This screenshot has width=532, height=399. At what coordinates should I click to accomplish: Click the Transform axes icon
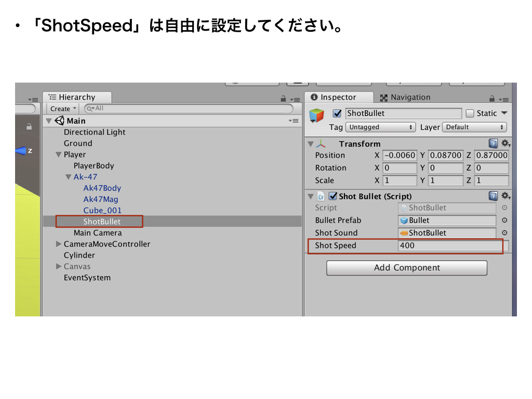pos(321,144)
